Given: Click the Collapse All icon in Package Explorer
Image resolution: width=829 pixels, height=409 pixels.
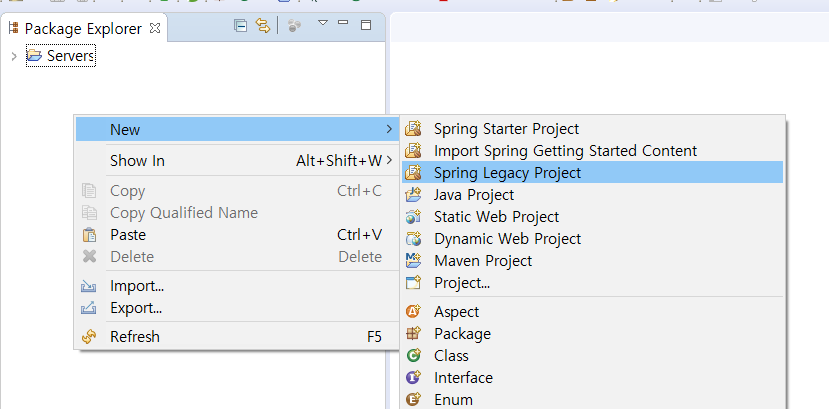Looking at the screenshot, I should 241,25.
